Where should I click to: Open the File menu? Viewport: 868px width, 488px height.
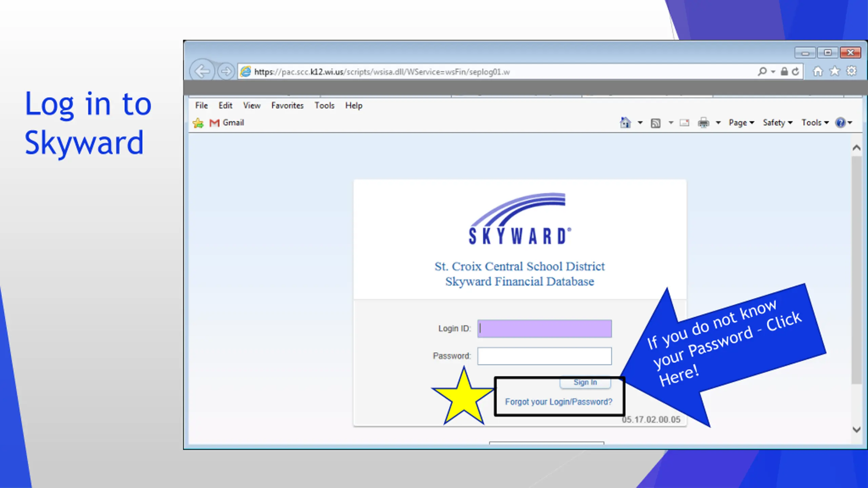click(201, 105)
